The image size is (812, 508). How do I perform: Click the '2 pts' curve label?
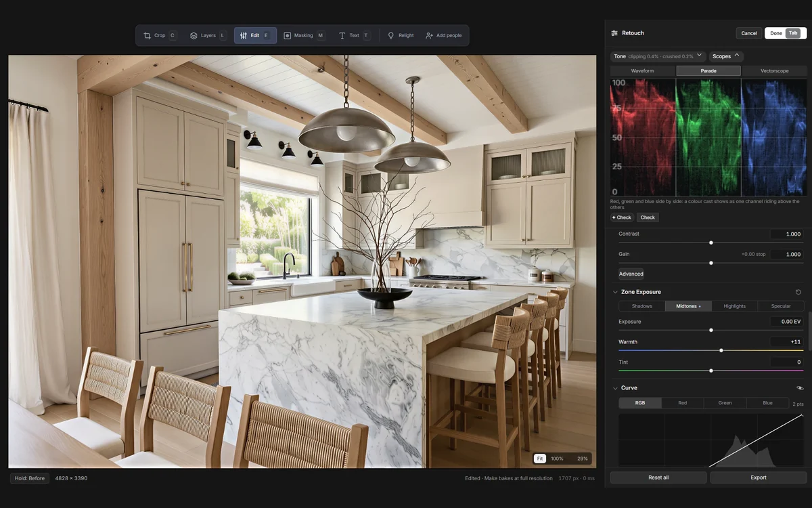pyautogui.click(x=798, y=404)
